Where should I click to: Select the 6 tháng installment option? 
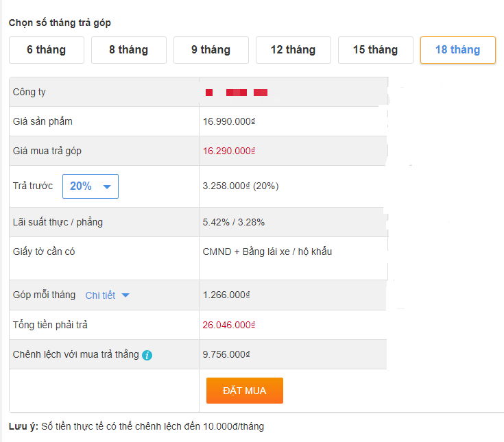point(47,50)
